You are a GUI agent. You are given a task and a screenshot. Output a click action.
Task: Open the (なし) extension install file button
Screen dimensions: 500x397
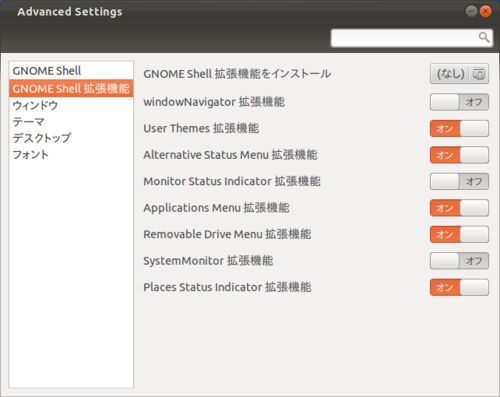459,74
